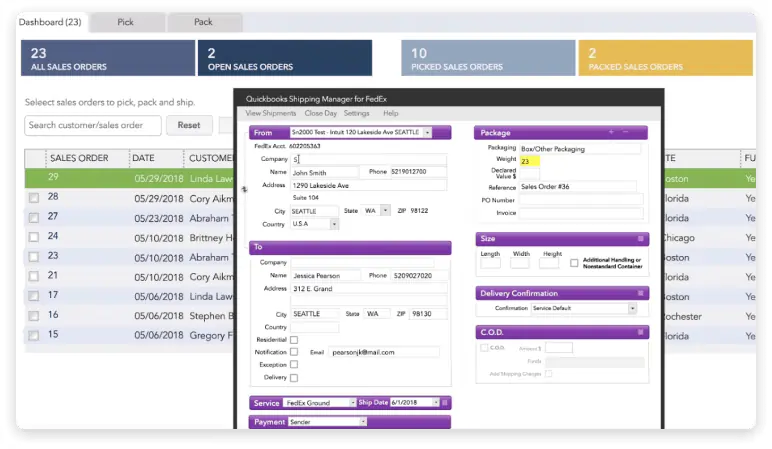772x449 pixels.
Task: Tick the Exception checkbox
Action: point(294,365)
